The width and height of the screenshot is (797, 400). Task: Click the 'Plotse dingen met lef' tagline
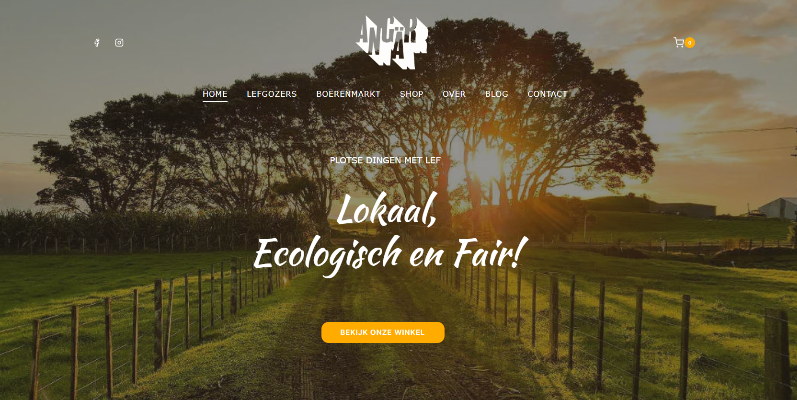[385, 160]
